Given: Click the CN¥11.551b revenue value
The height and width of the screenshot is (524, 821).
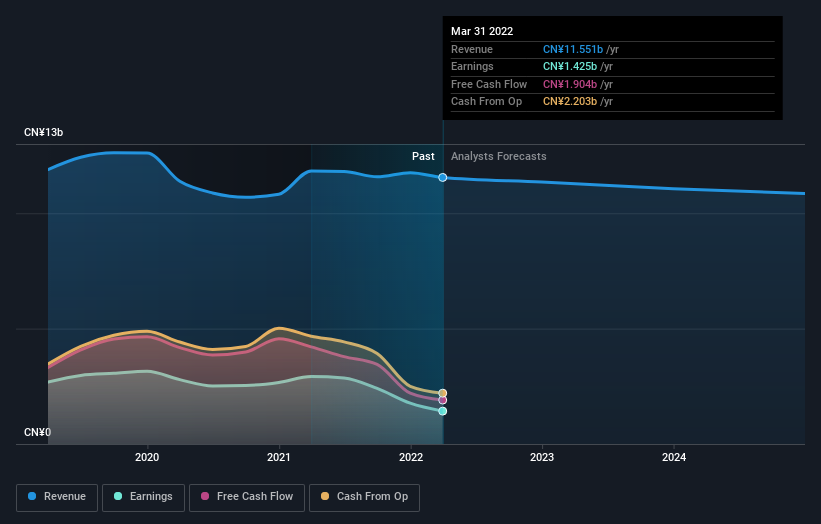Looking at the screenshot, I should click(573, 49).
